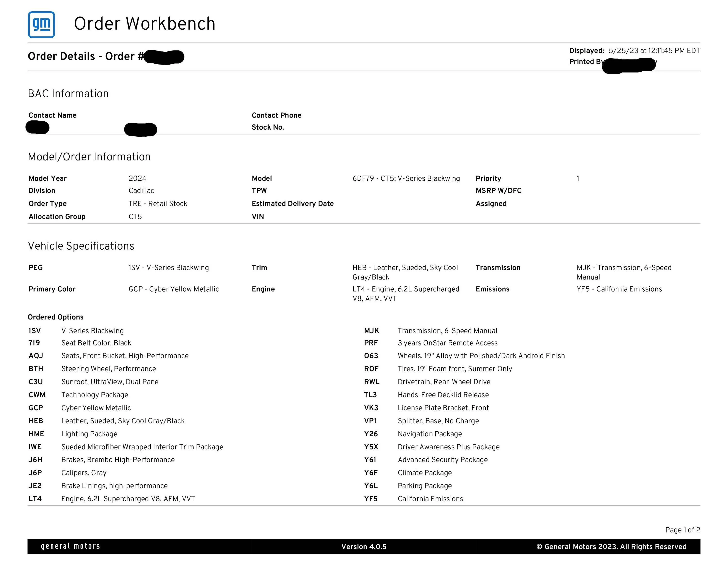Click the MSRP W/DFC label

pos(499,191)
